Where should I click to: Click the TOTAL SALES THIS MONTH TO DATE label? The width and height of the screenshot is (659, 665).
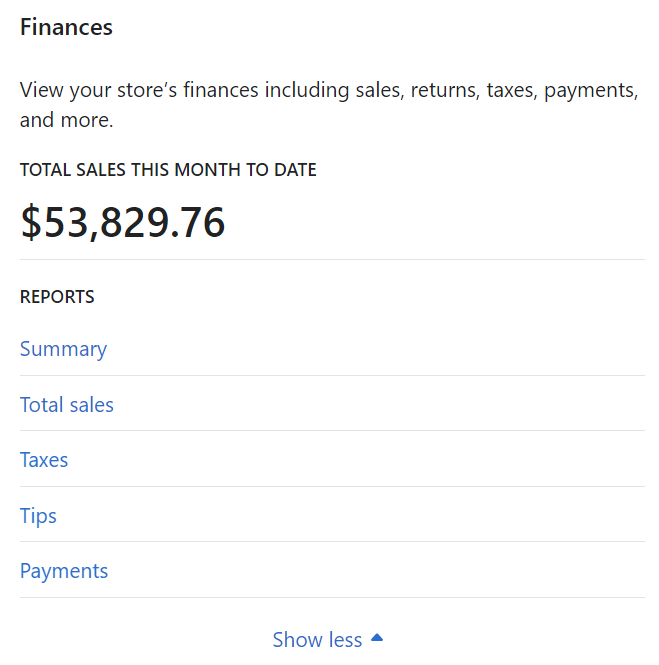click(168, 170)
